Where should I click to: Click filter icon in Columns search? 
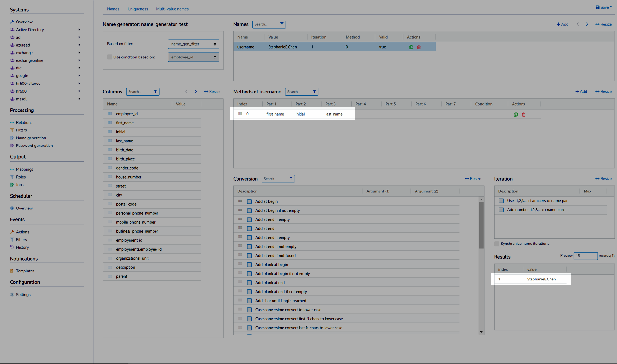pos(156,92)
